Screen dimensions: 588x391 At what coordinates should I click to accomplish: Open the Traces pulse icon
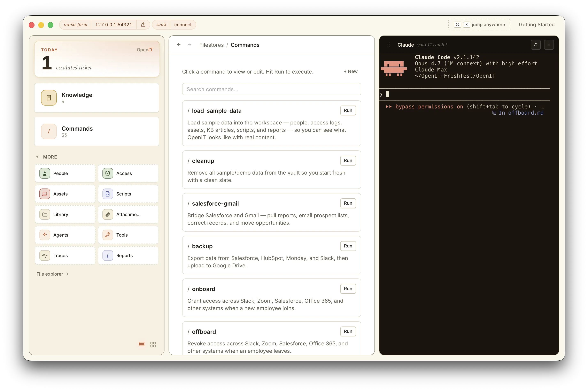pyautogui.click(x=45, y=255)
